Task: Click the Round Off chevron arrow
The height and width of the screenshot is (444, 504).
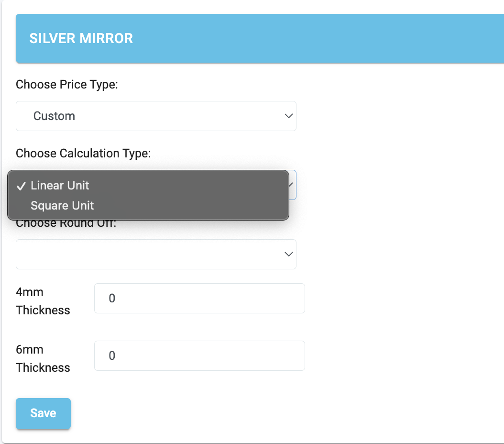Action: [x=289, y=254]
